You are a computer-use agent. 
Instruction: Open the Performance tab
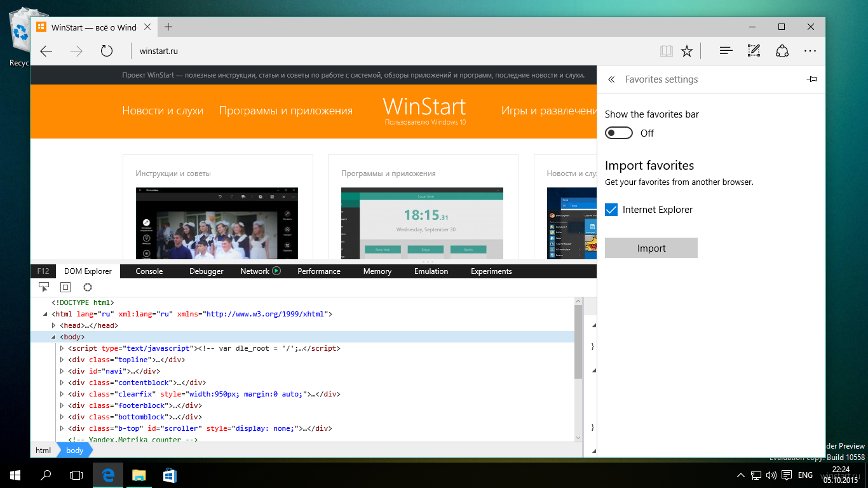pyautogui.click(x=319, y=271)
